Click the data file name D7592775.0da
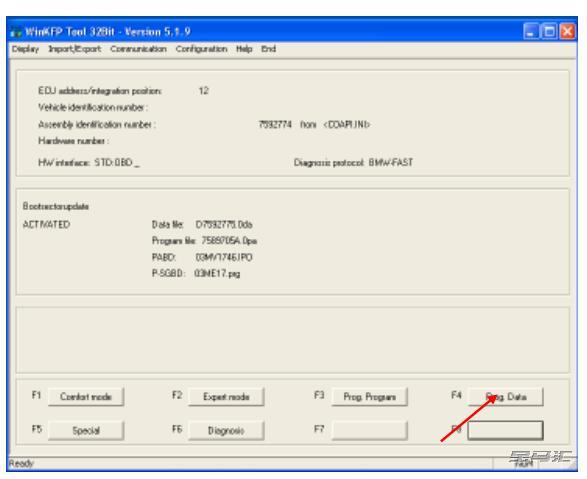This screenshot has height=479, width=587. [x=224, y=225]
